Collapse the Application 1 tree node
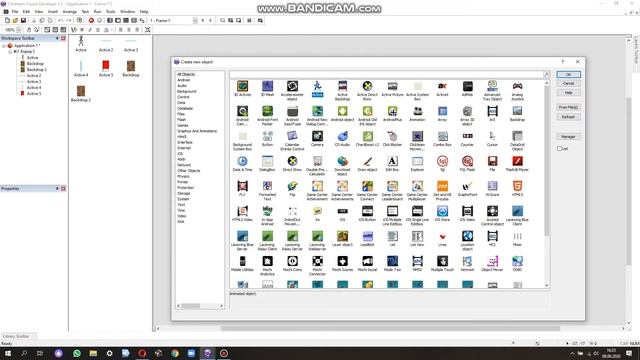Screen dimensions: 640x360 point(4,46)
